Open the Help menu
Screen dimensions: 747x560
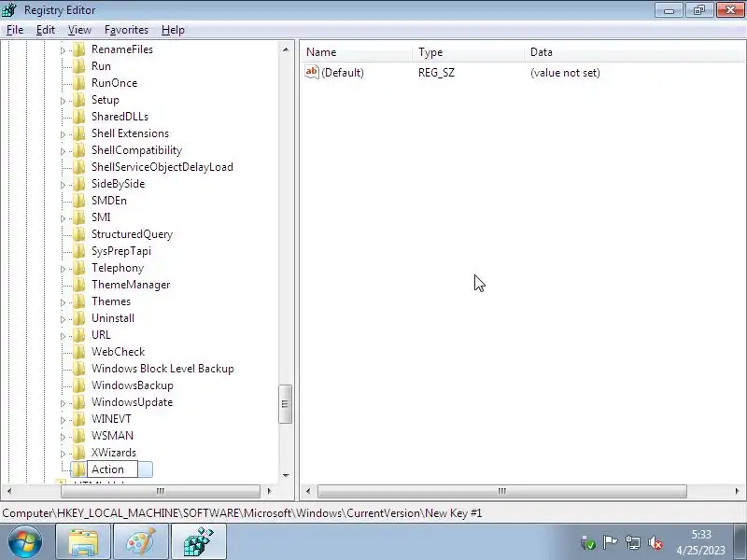pyautogui.click(x=173, y=30)
